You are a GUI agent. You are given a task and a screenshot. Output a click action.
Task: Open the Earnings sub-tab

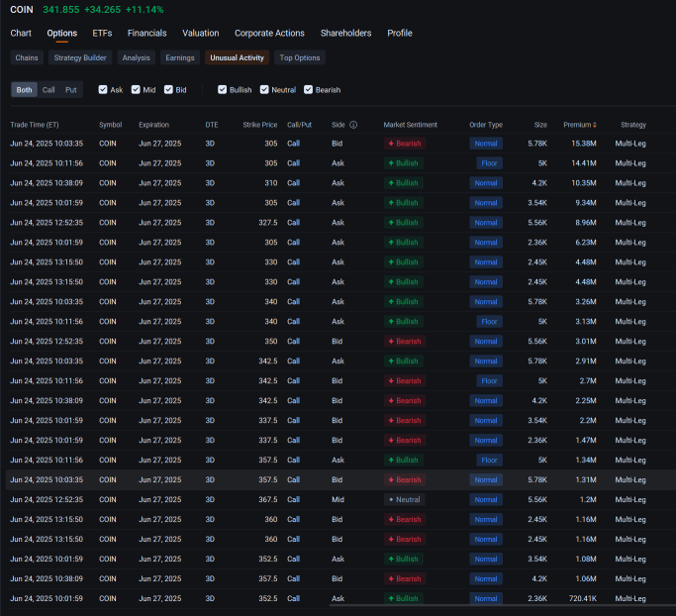(180, 57)
